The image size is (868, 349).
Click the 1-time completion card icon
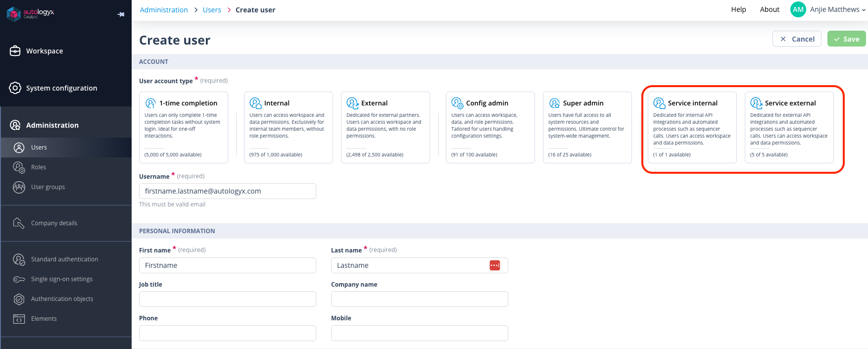tap(150, 103)
